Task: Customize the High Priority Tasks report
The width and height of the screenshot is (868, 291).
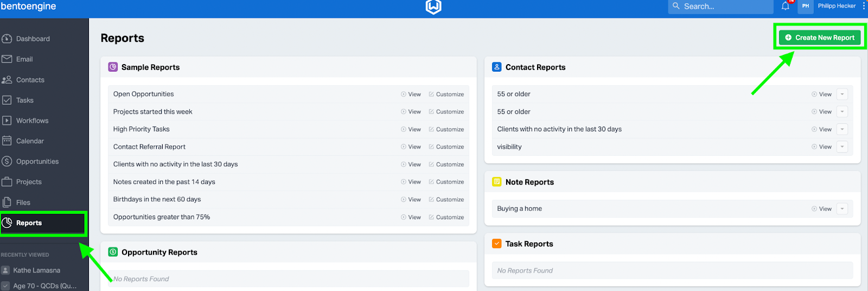Action: coord(446,129)
